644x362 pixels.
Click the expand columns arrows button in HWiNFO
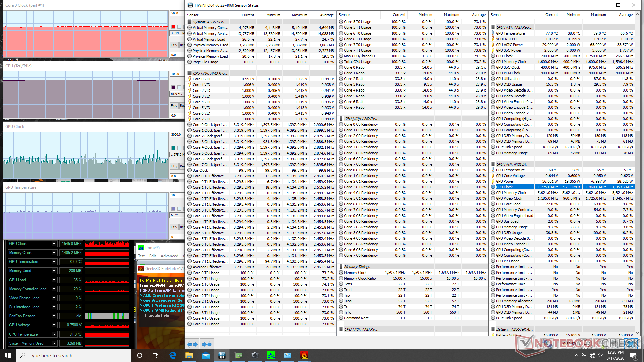click(192, 344)
